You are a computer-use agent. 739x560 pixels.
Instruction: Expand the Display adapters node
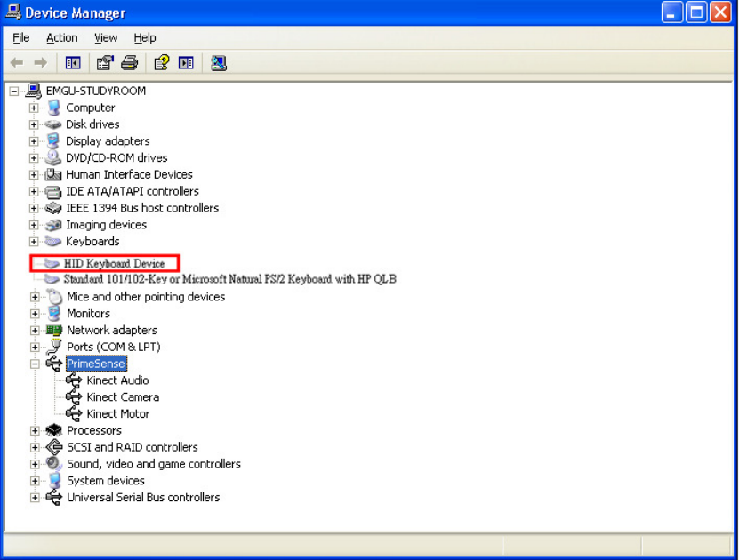[34, 141]
